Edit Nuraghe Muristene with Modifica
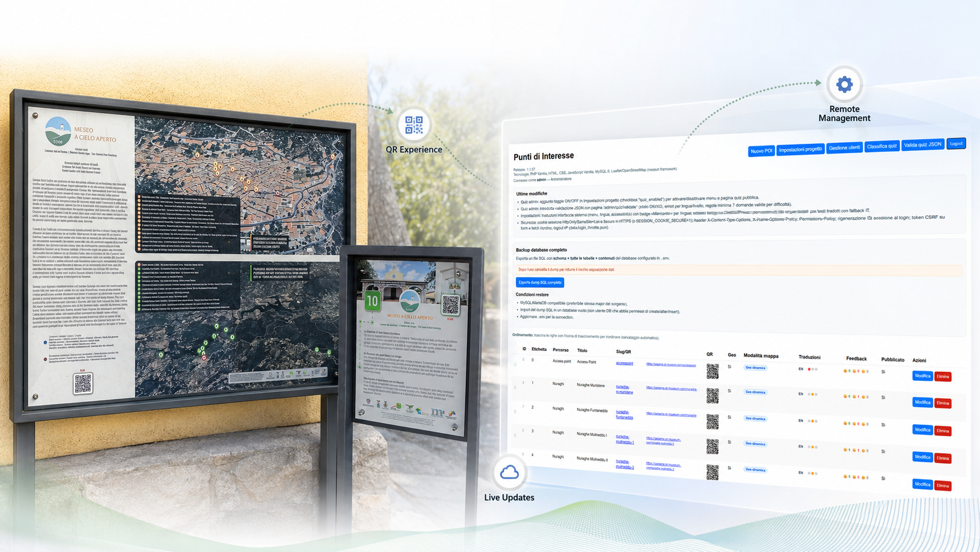 [922, 402]
